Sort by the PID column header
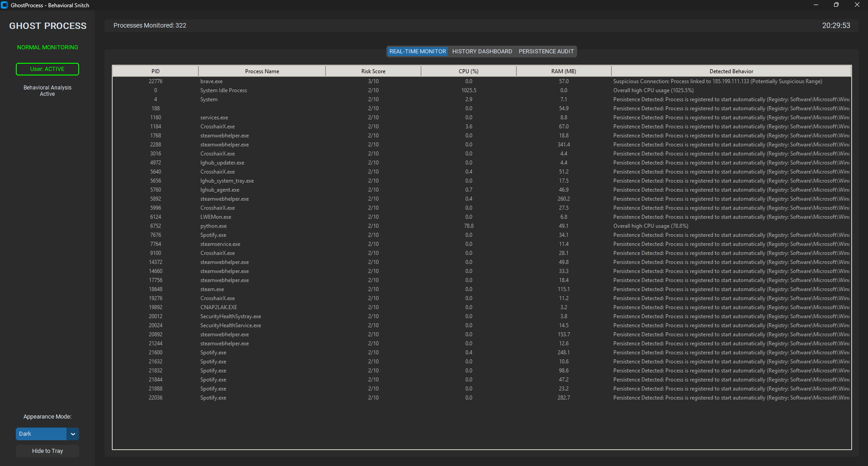This screenshot has height=466, width=868. (x=156, y=71)
